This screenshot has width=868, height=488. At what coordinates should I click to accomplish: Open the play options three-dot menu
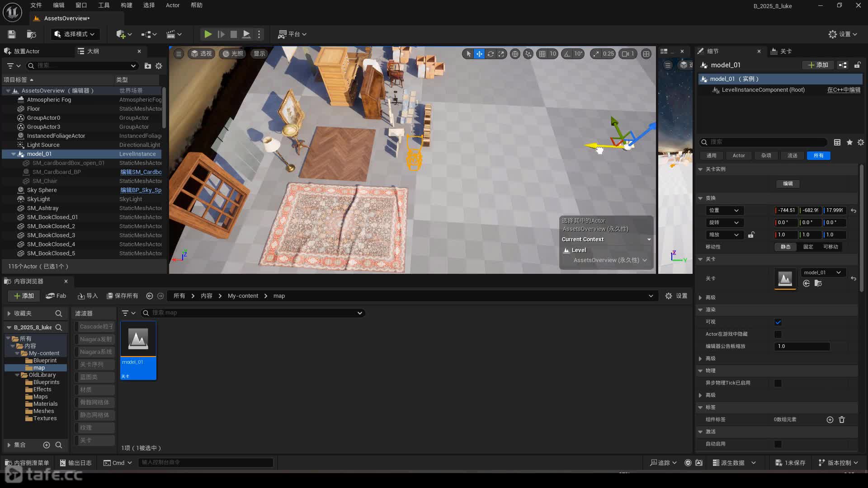coord(259,34)
